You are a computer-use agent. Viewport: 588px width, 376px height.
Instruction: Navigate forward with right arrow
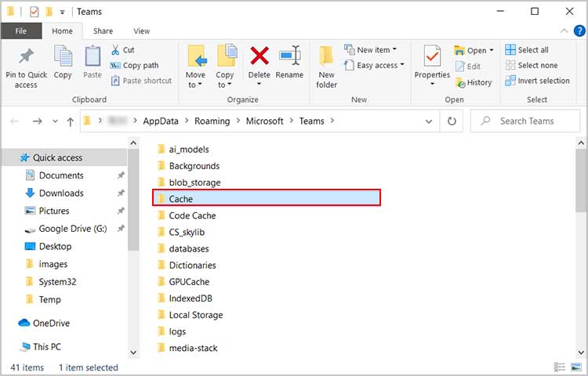coord(37,121)
